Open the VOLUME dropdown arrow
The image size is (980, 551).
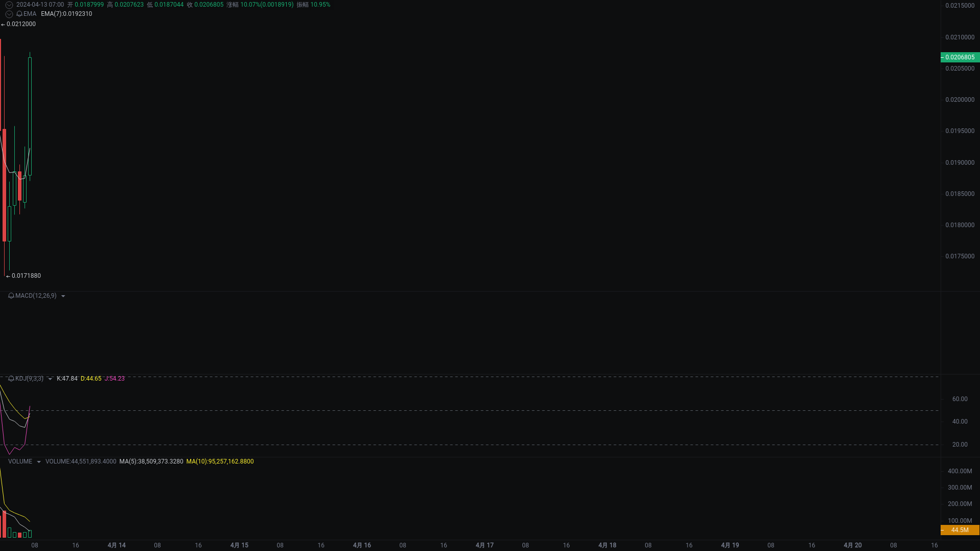coord(39,461)
